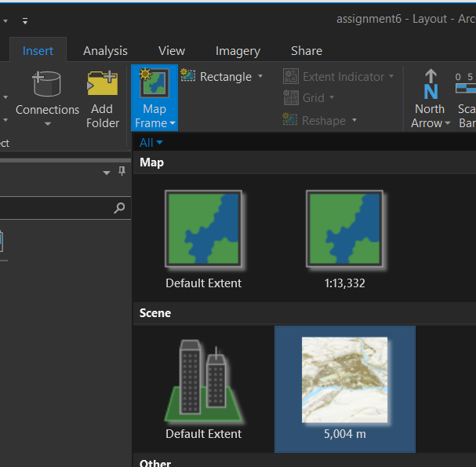Open the Rectangle shape dropdown arrow
476x467 pixels.
tap(260, 76)
